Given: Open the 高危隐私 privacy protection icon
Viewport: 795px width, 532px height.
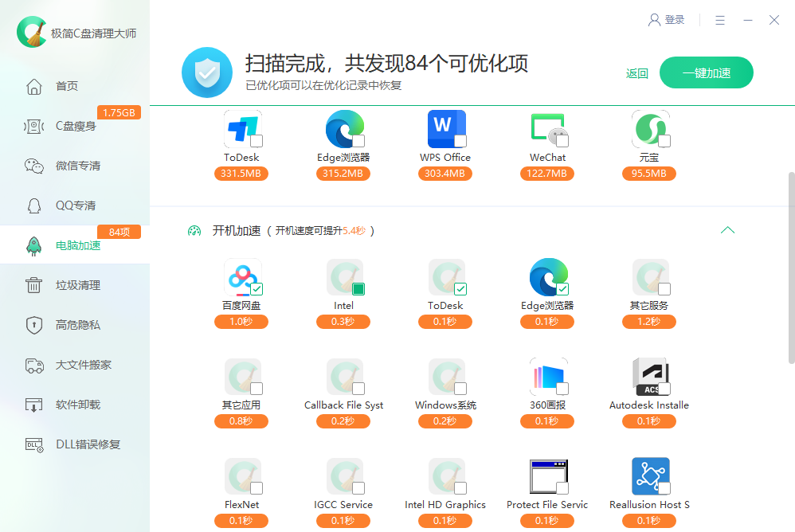Looking at the screenshot, I should 33,325.
